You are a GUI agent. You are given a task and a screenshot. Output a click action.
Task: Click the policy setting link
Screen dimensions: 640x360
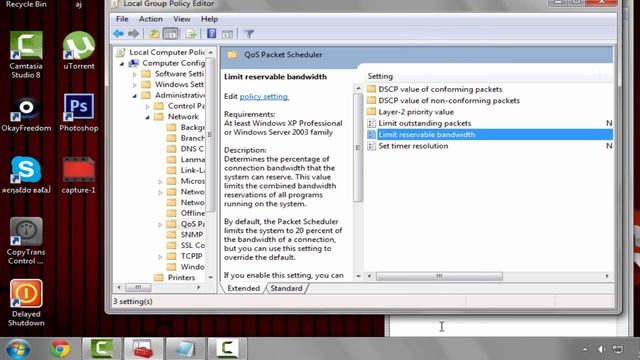point(264,97)
